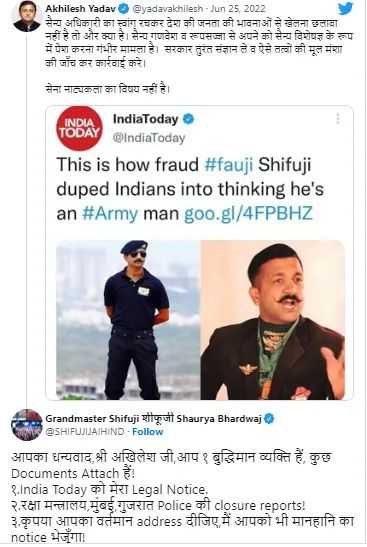Open Grandmaster Shifuji's profile avatar
367x547 pixels.
pyautogui.click(x=27, y=425)
